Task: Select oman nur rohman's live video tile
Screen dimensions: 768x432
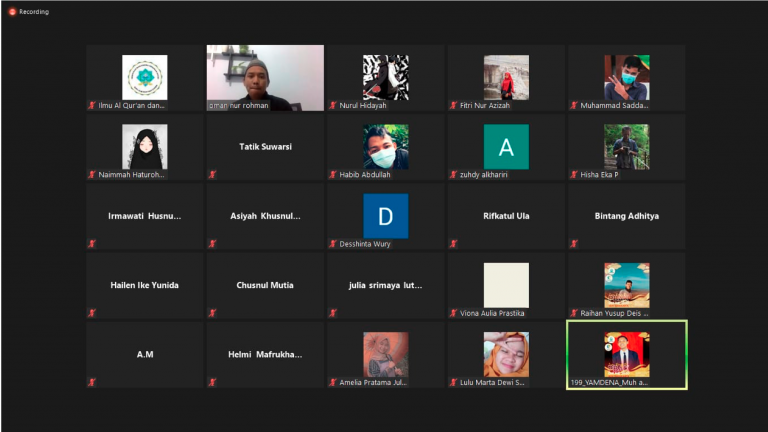Action: click(x=265, y=77)
